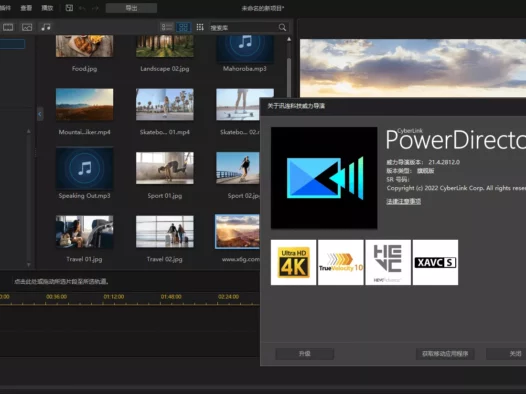Click the save project icon
The image size is (526, 394).
point(69,8)
